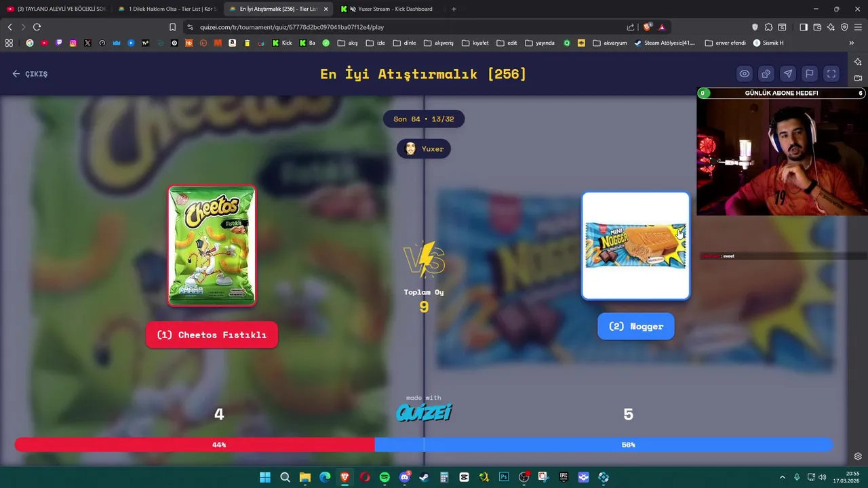Expand the dinle bookmarks folder

click(x=404, y=43)
